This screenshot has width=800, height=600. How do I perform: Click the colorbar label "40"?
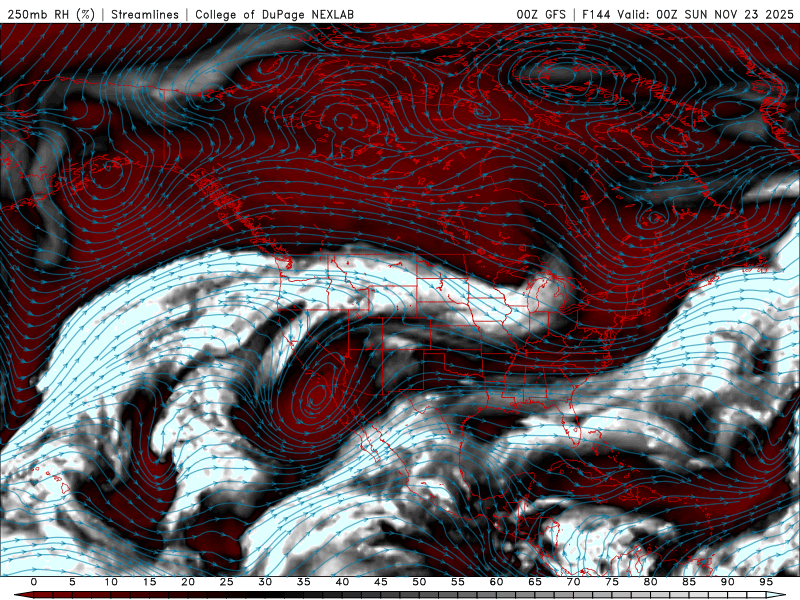pos(342,582)
